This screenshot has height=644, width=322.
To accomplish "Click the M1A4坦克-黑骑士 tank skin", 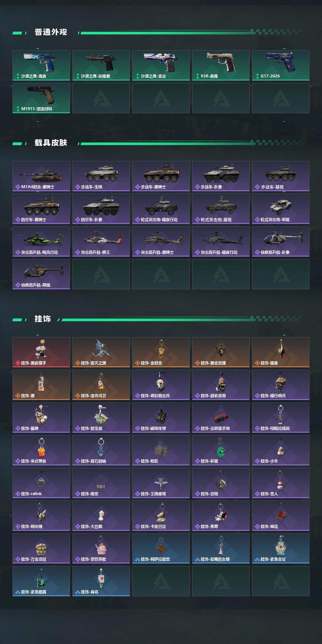I will 41,176.
